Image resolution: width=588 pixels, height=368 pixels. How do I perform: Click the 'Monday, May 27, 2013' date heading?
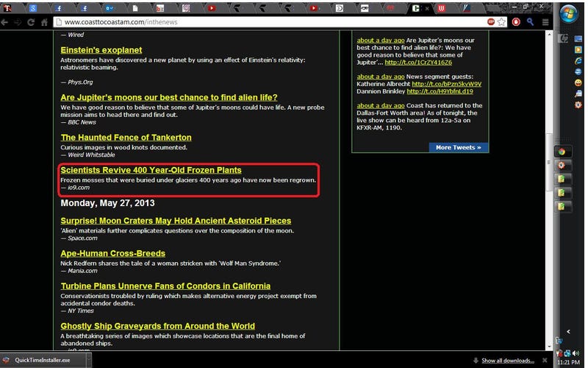(107, 203)
